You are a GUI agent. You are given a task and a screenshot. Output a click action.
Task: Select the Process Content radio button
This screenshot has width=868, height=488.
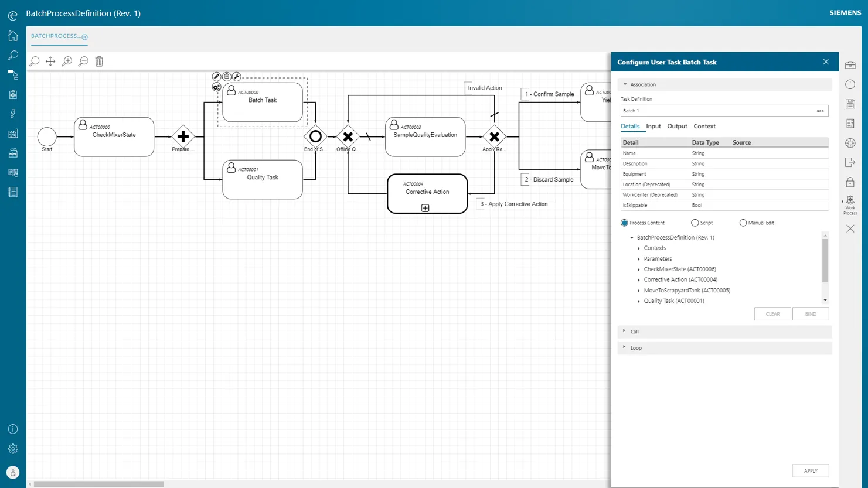click(x=624, y=223)
